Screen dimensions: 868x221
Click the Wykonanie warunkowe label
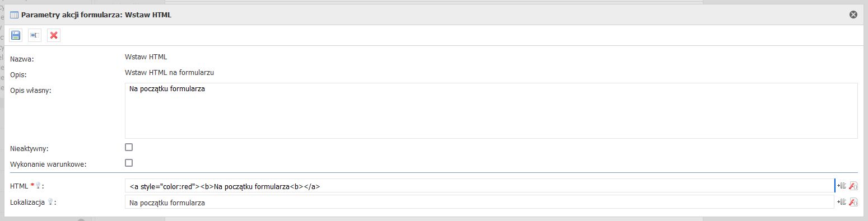point(48,164)
